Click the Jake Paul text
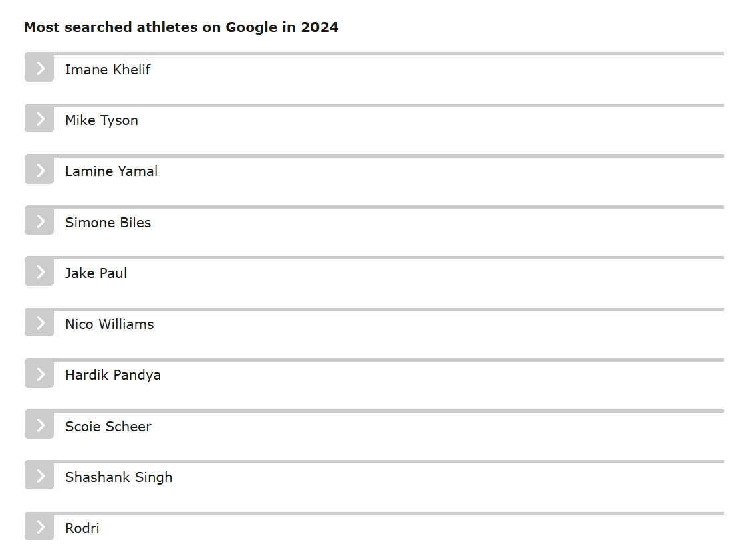This screenshot has width=756, height=557. 96,273
